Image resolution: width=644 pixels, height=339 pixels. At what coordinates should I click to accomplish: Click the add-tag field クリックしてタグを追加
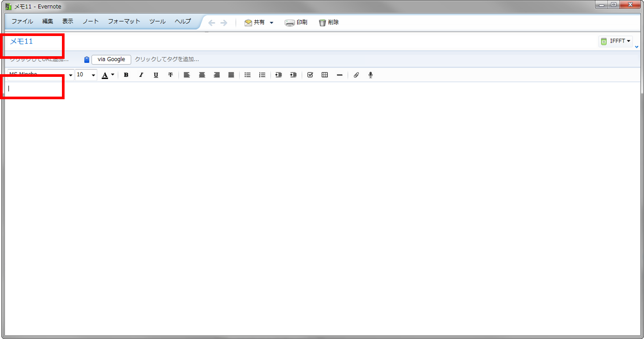click(167, 59)
